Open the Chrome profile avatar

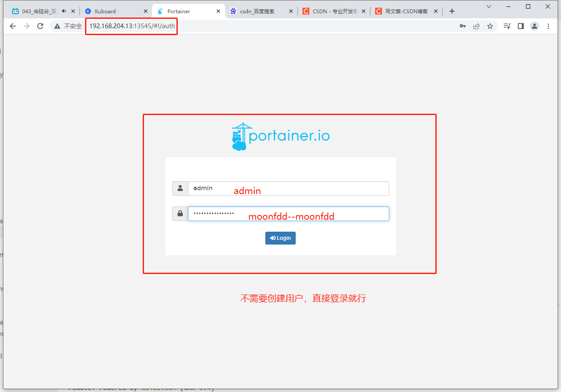click(x=535, y=26)
